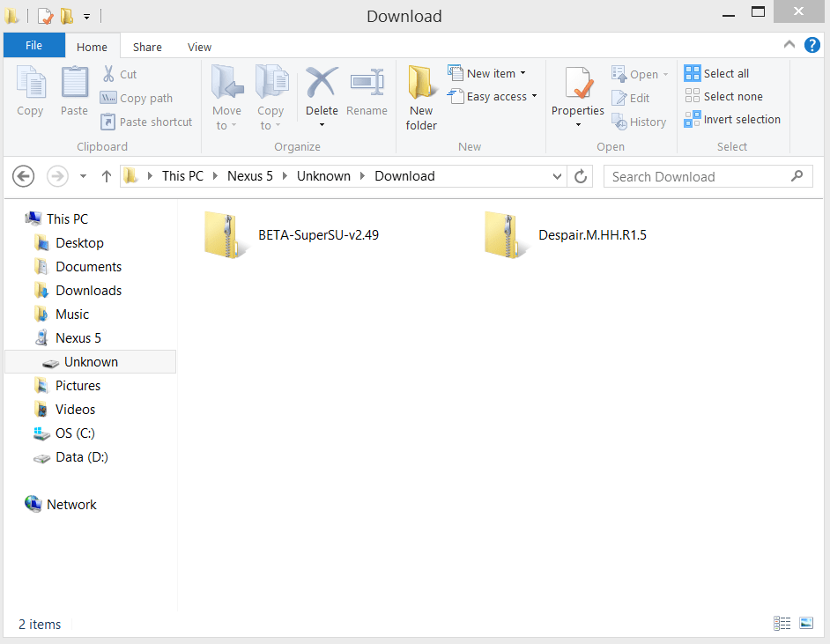Screen dimensions: 830x644
Task: Refresh the Download folder
Action: click(581, 176)
